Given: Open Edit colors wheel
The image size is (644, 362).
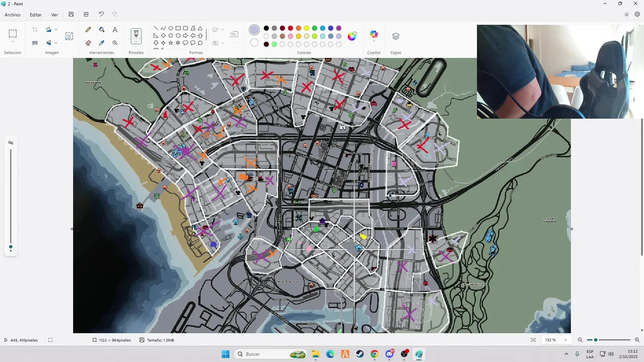Looking at the screenshot, I should point(352,36).
